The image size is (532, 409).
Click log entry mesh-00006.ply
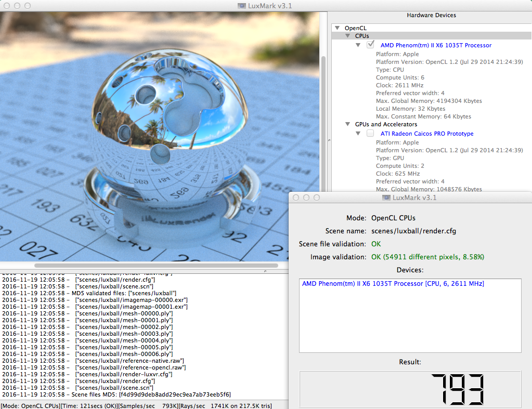87,354
